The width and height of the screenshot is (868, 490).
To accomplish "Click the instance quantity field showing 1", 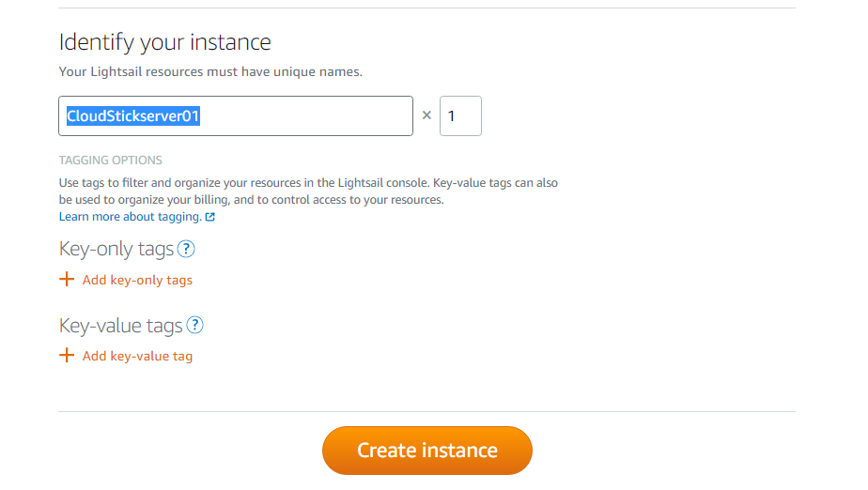I will 460,116.
